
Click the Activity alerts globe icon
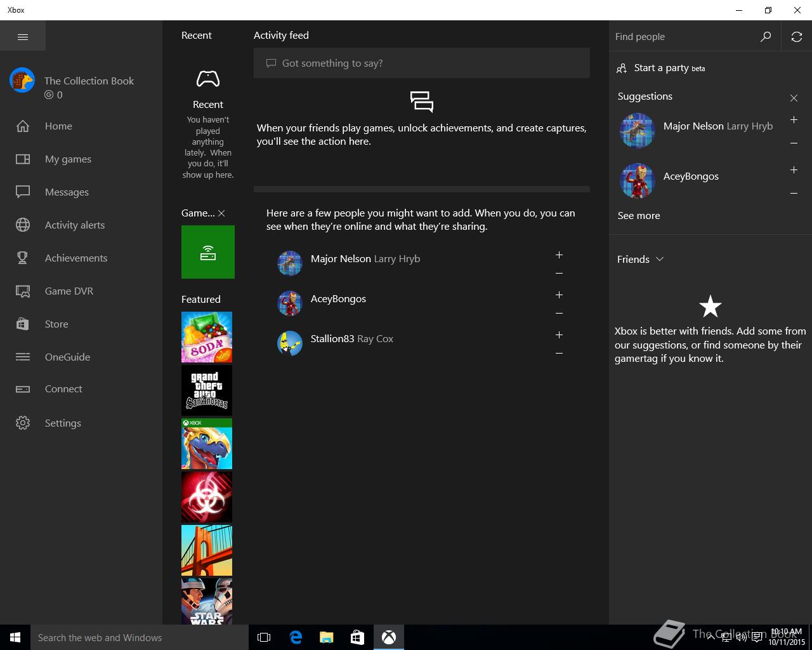(23, 225)
